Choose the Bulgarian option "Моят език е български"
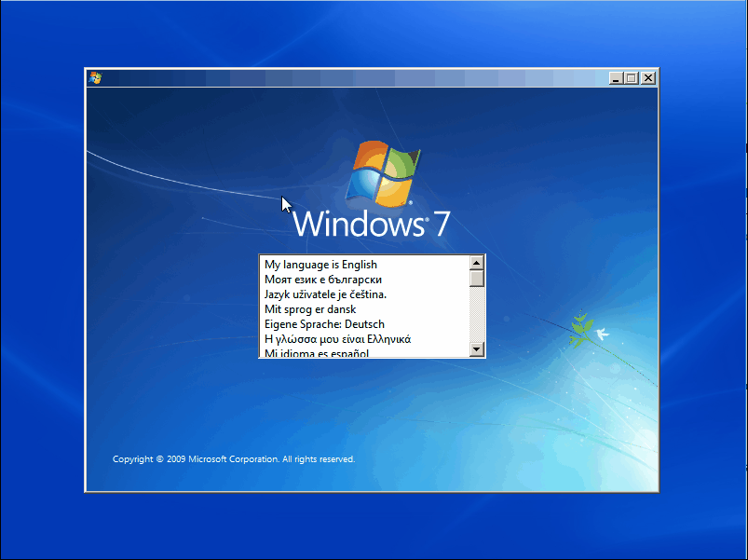This screenshot has height=560, width=748. pyautogui.click(x=323, y=280)
